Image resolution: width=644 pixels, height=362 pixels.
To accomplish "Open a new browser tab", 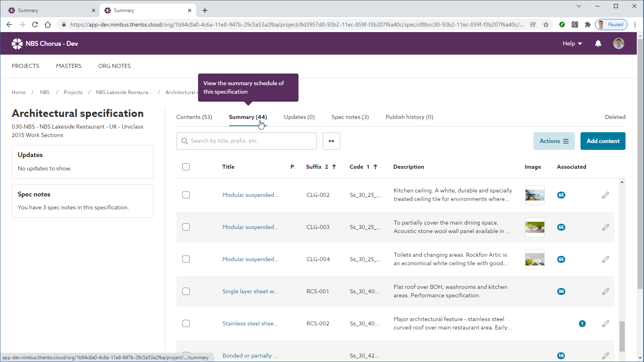I will point(205,10).
